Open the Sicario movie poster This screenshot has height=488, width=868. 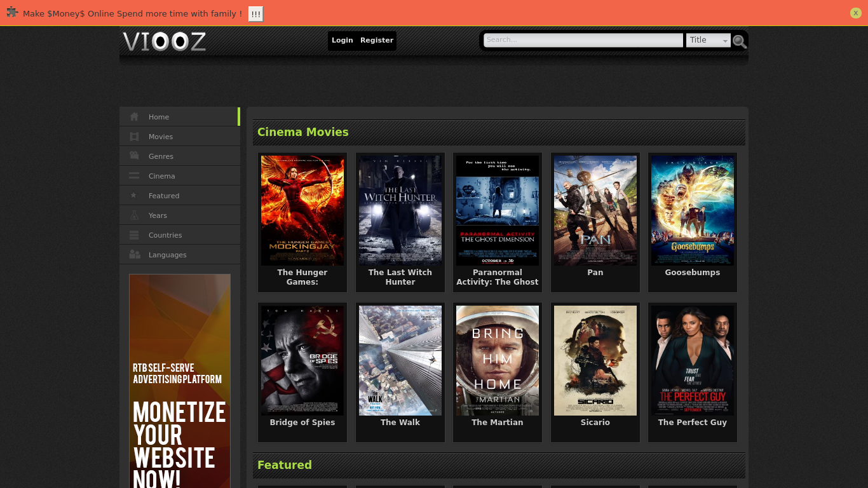tap(595, 360)
